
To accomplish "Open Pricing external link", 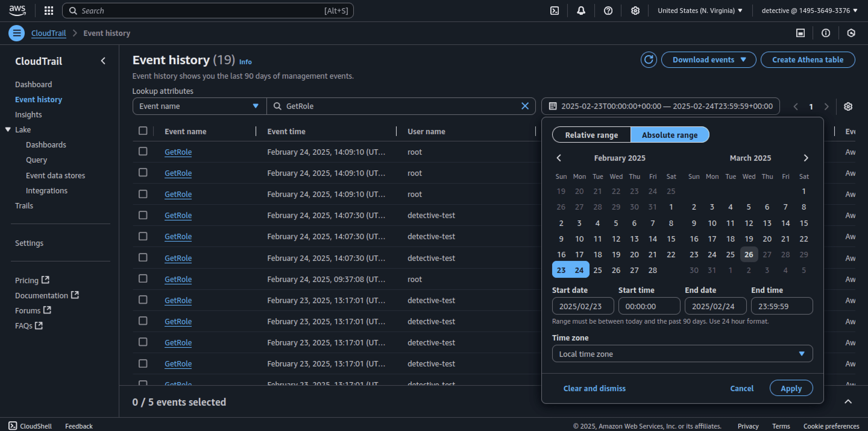I will pyautogui.click(x=32, y=280).
